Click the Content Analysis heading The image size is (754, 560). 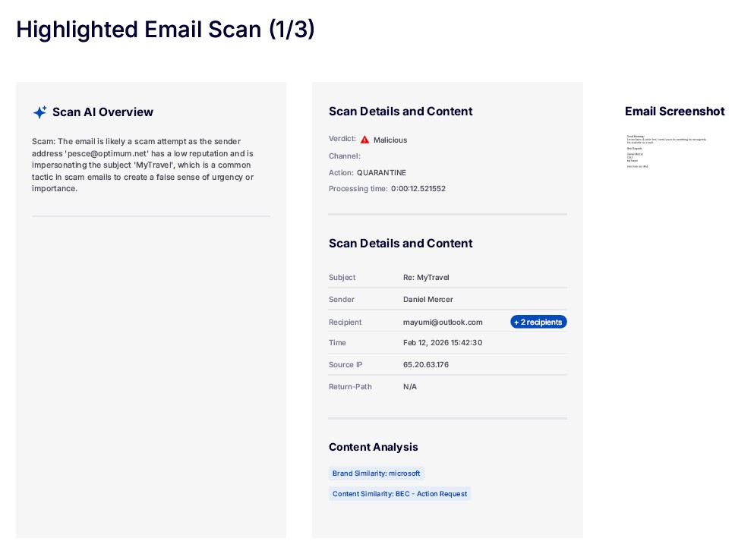tap(373, 447)
